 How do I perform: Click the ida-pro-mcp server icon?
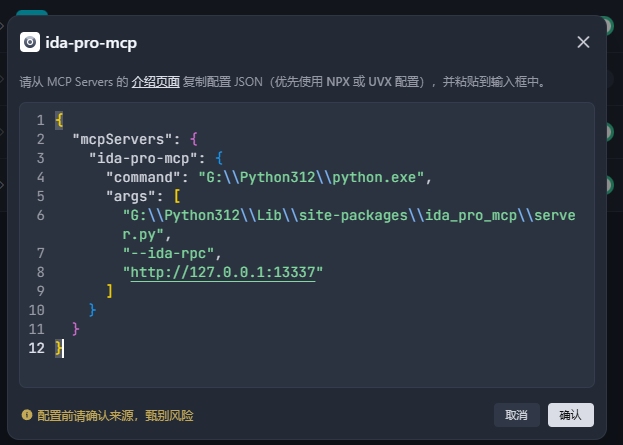point(30,42)
